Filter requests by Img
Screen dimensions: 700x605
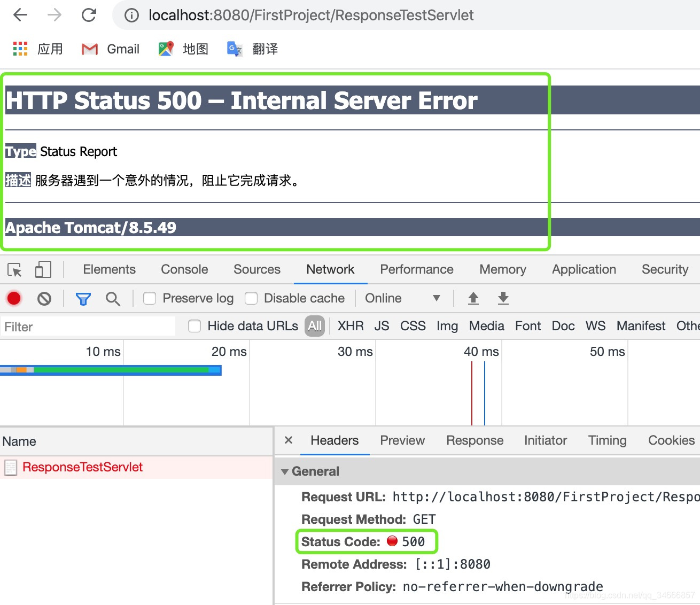447,326
